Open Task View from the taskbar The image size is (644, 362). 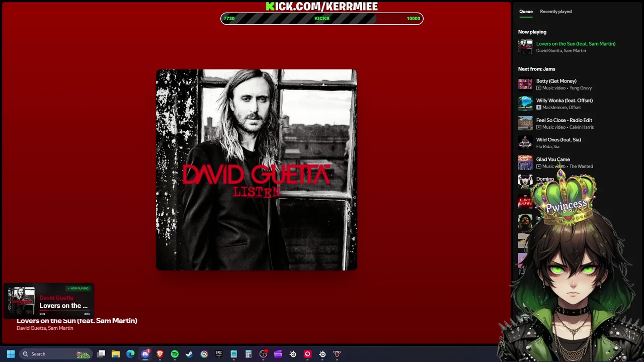coord(101,354)
